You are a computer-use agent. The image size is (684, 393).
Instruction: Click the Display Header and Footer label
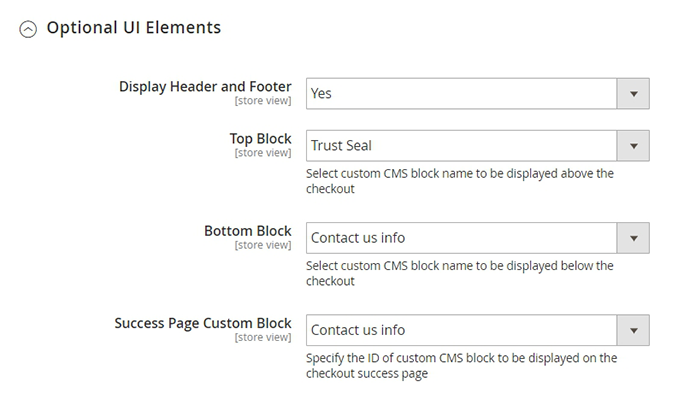click(205, 87)
